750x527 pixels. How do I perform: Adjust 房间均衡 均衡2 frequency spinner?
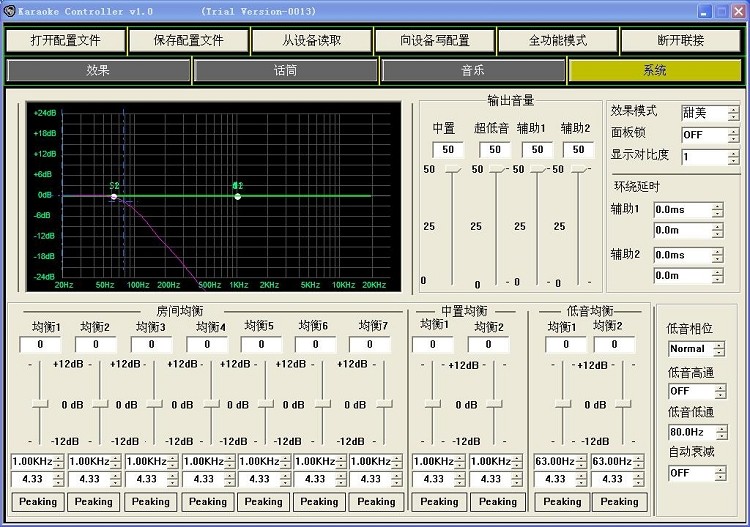click(95, 461)
